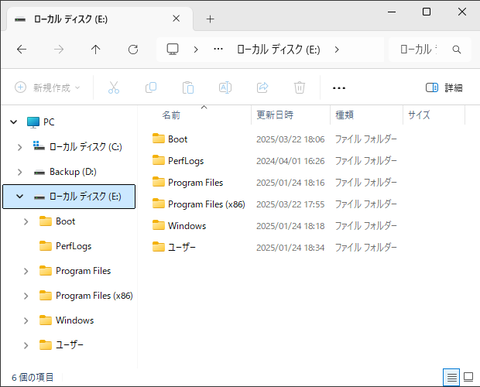Open the address bar ellipsis breadcrumb menu
This screenshot has width=480, height=387.
(218, 49)
